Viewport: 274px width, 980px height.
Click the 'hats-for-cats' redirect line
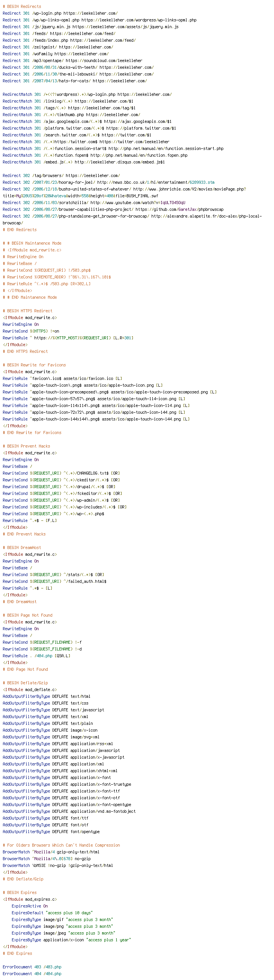(x=74, y=81)
